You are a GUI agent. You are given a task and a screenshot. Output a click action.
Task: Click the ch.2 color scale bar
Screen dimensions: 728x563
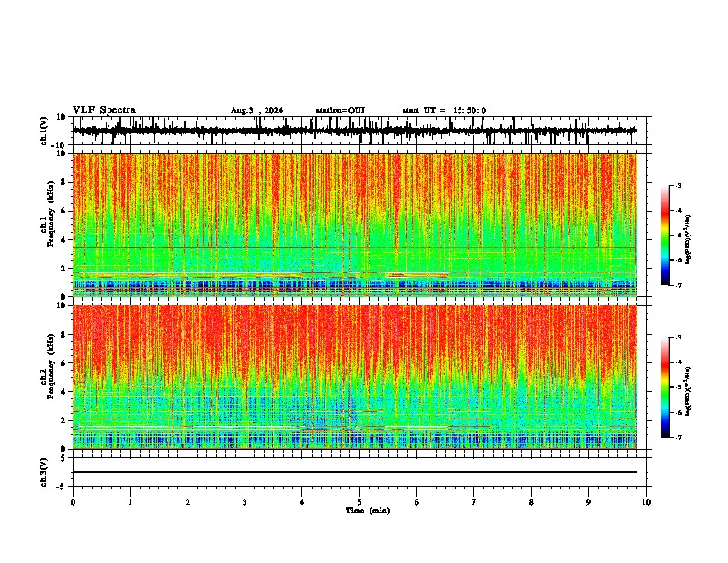coord(665,387)
